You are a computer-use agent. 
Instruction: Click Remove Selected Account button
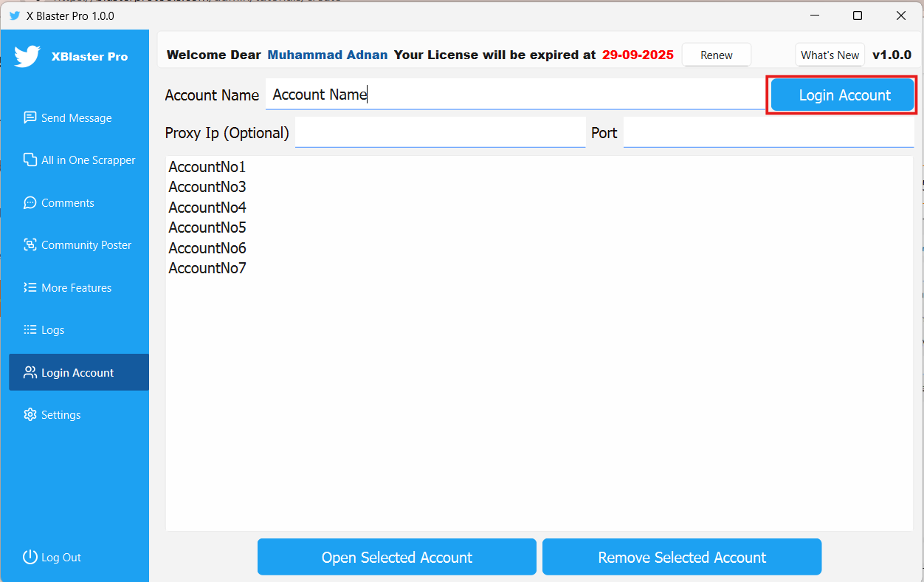tap(681, 557)
